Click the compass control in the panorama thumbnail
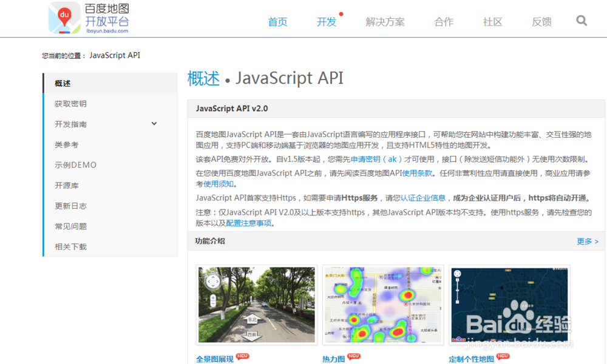 point(214,281)
